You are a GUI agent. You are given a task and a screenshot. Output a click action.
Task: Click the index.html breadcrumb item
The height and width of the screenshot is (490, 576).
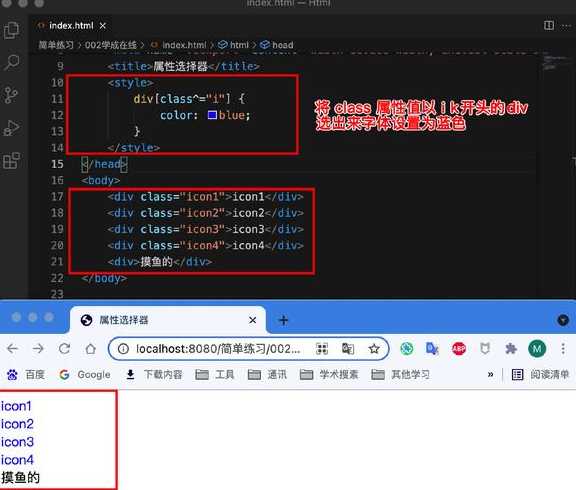tap(179, 45)
